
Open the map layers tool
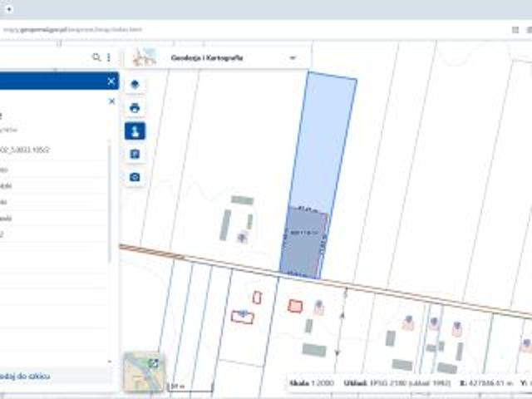(x=135, y=85)
